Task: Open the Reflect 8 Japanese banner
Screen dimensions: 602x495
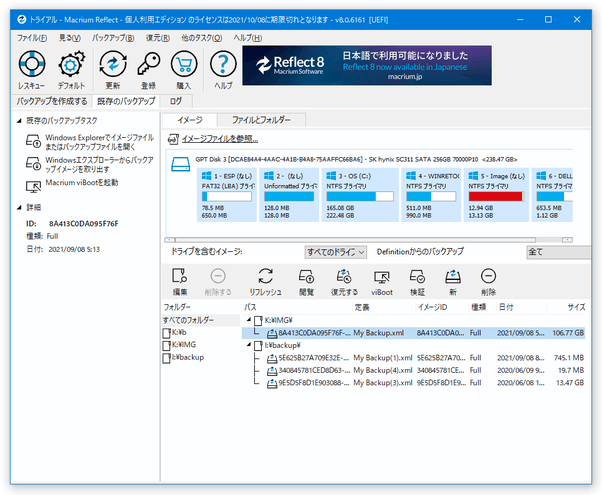Action: tap(367, 65)
